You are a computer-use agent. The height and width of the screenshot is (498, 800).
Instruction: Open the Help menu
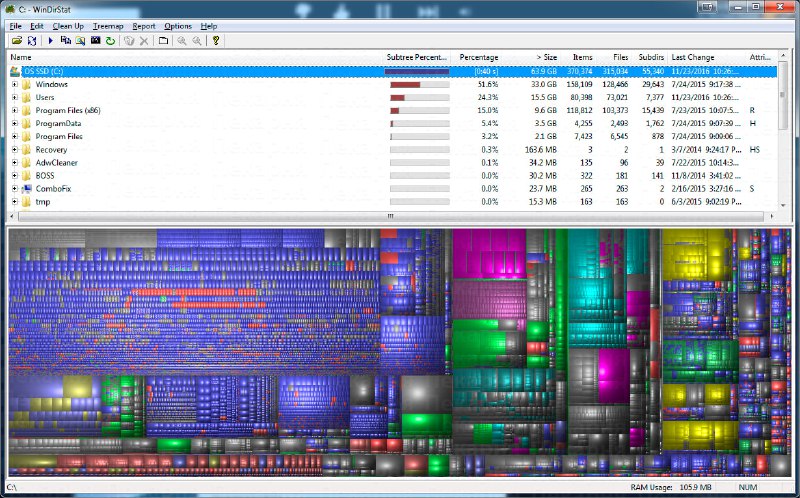pyautogui.click(x=209, y=26)
